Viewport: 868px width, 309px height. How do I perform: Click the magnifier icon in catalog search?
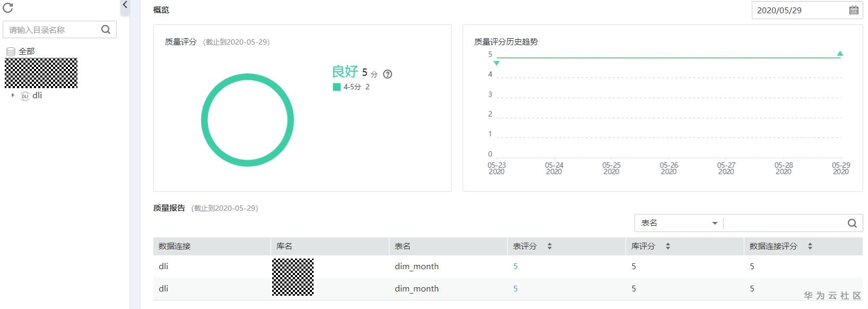106,30
